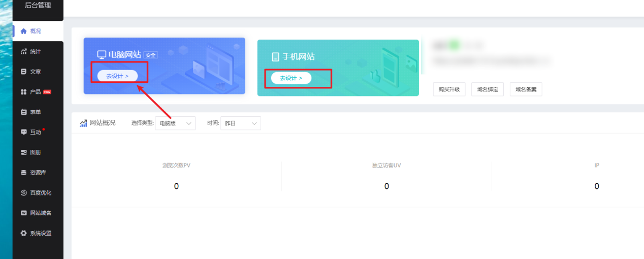Click the monitor icon on 电脑网站 card
This screenshot has width=644, height=259.
click(102, 55)
